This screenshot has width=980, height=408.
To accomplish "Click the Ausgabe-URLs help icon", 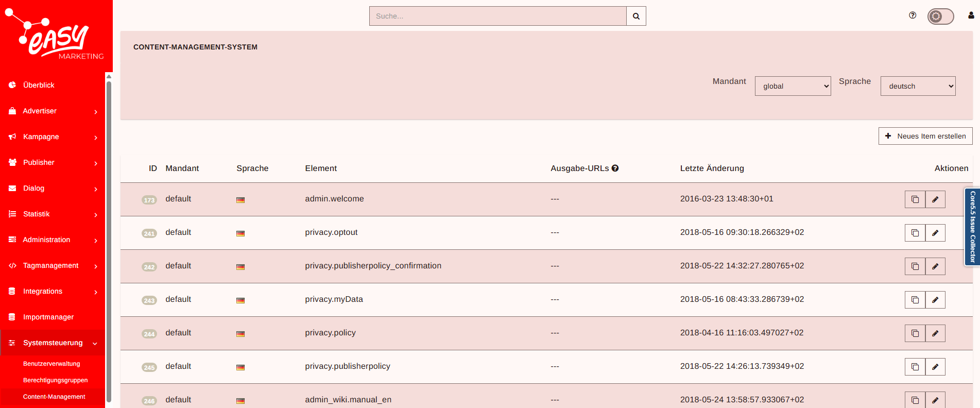I will 615,168.
